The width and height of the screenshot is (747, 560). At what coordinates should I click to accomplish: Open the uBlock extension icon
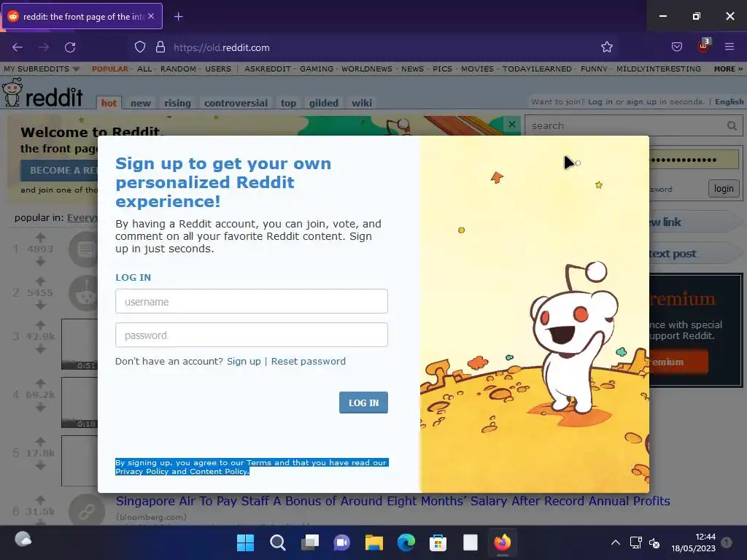(x=704, y=46)
